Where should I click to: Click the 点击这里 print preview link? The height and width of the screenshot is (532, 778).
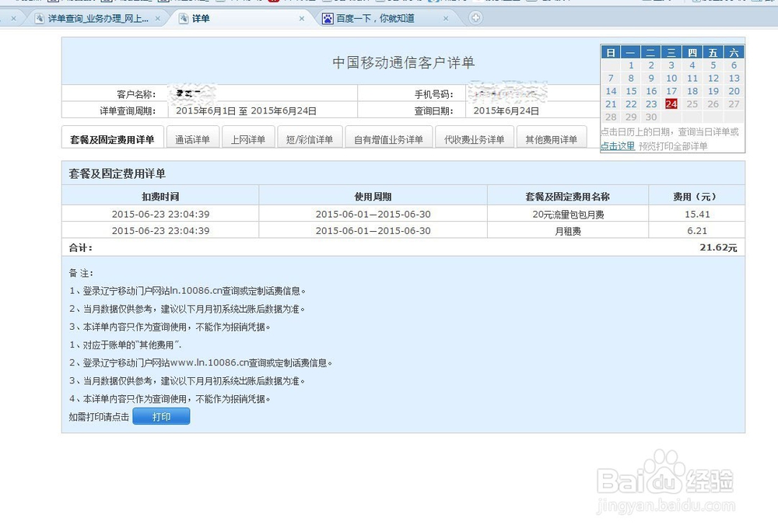tap(618, 145)
